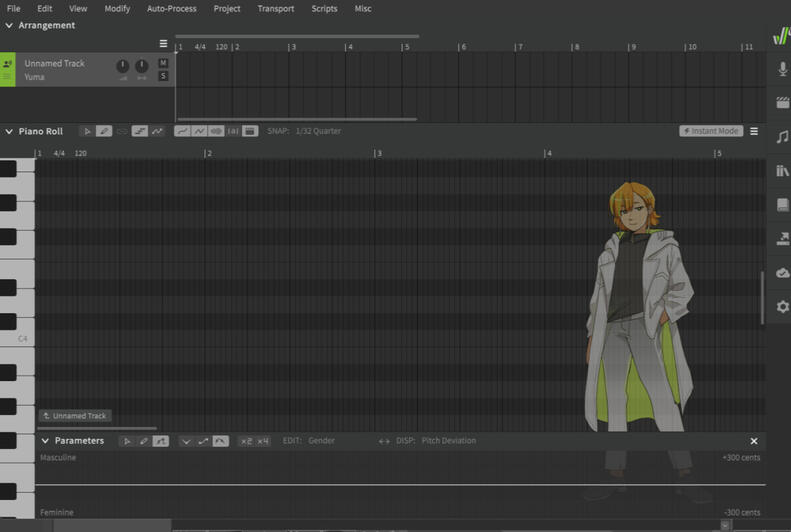
Task: Close the Parameters panel
Action: pos(754,441)
